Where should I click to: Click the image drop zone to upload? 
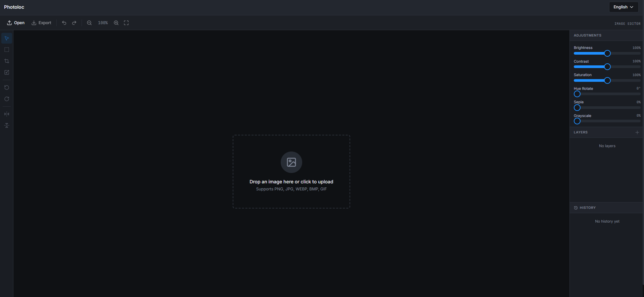(291, 172)
